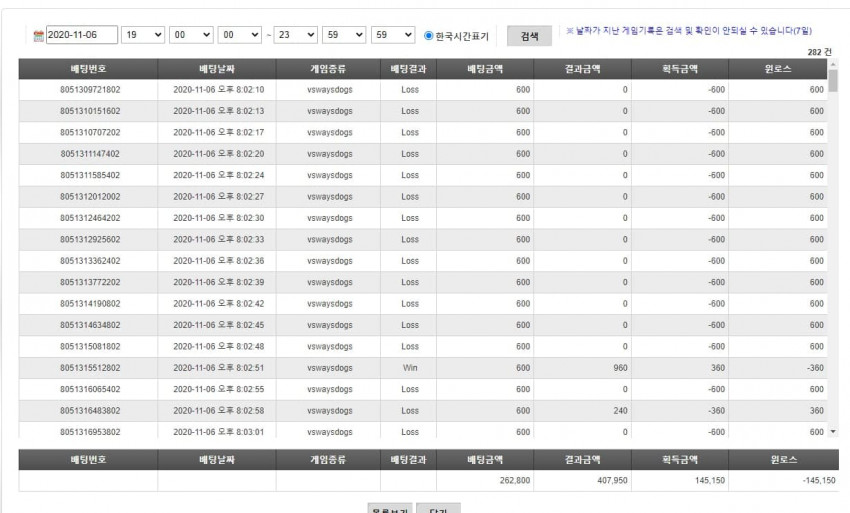Select bet number 8051310707202

[90, 132]
